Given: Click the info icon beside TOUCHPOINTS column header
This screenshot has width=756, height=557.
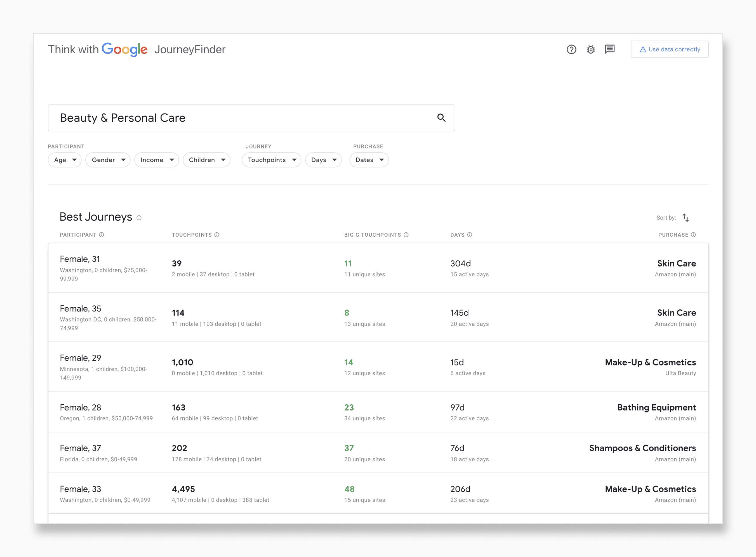Looking at the screenshot, I should (217, 235).
